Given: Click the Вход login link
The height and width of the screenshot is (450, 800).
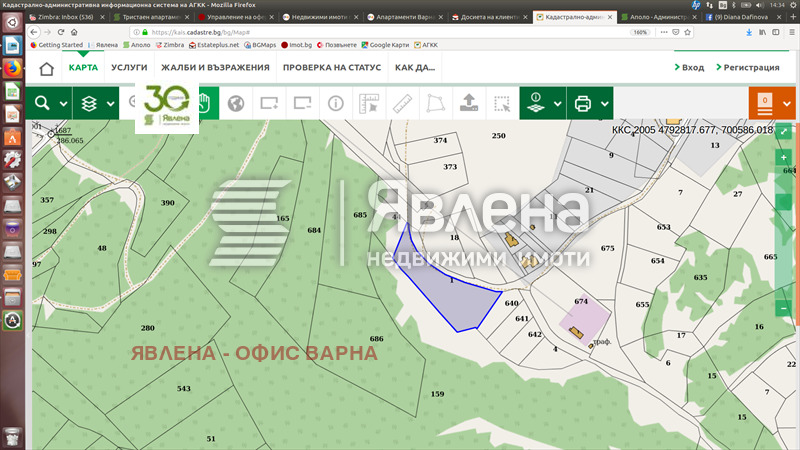Looking at the screenshot, I should pyautogui.click(x=689, y=67).
